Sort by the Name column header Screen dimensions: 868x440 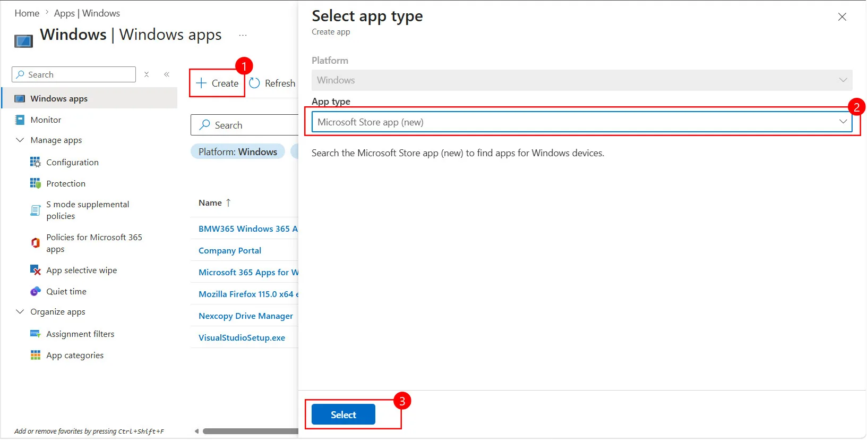tap(214, 203)
